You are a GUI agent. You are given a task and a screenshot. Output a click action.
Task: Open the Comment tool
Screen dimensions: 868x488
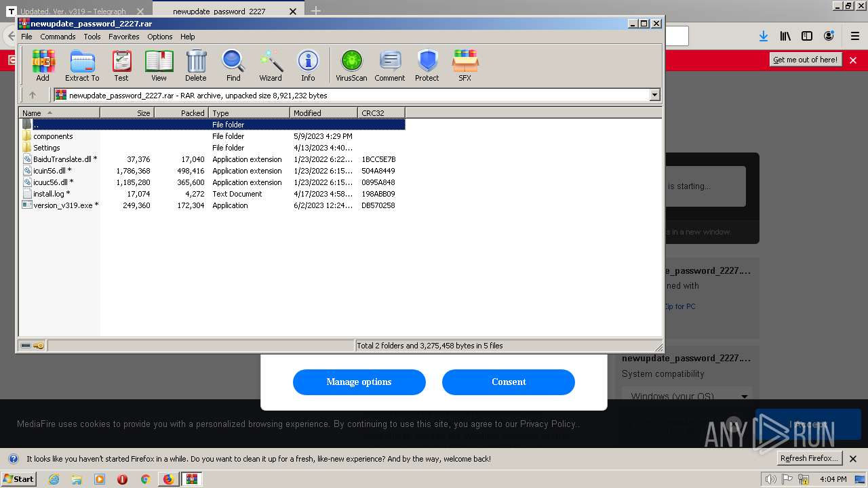[x=390, y=65]
